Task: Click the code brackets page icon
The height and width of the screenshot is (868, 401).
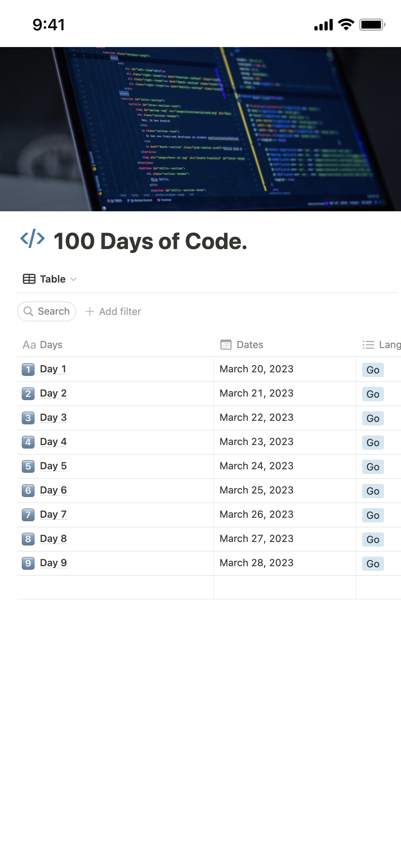Action: [32, 239]
